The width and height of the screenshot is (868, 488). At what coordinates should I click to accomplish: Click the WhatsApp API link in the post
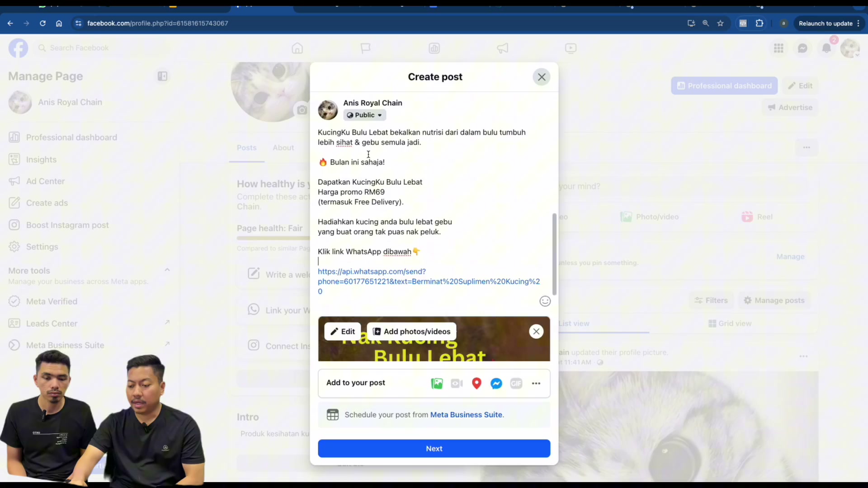(x=429, y=282)
